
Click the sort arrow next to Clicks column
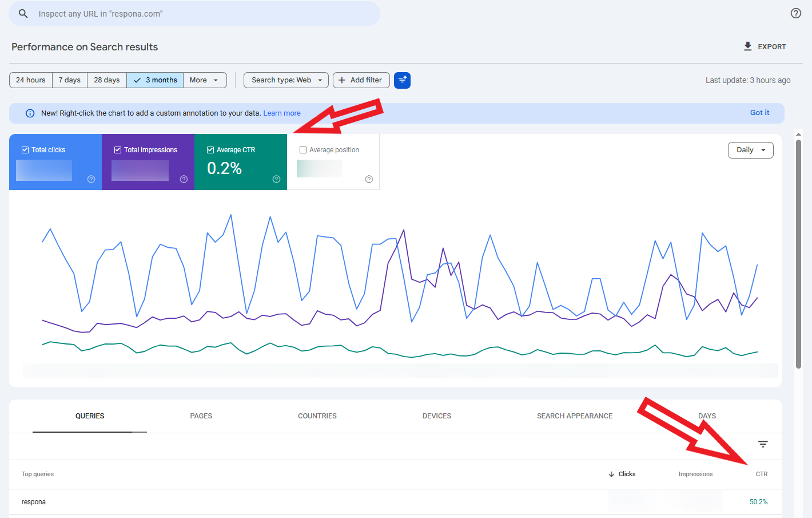click(x=611, y=474)
